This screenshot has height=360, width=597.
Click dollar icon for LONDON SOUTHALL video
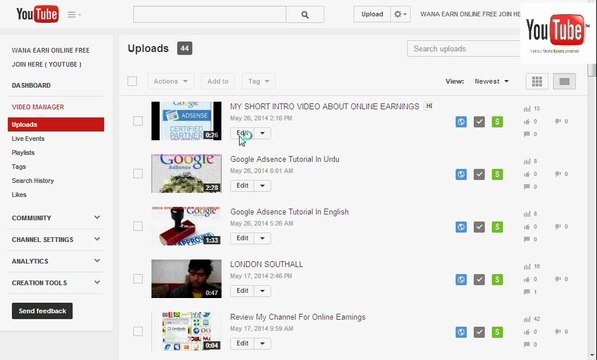click(497, 279)
